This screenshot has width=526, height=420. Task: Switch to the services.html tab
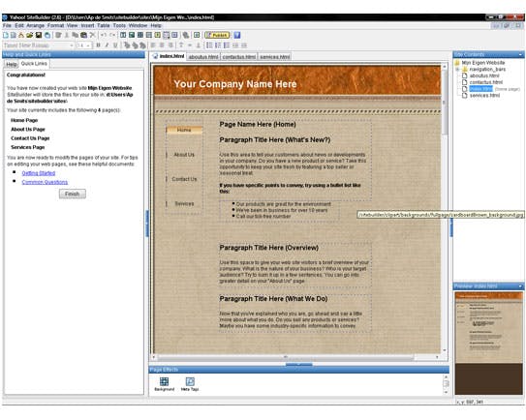[x=275, y=57]
